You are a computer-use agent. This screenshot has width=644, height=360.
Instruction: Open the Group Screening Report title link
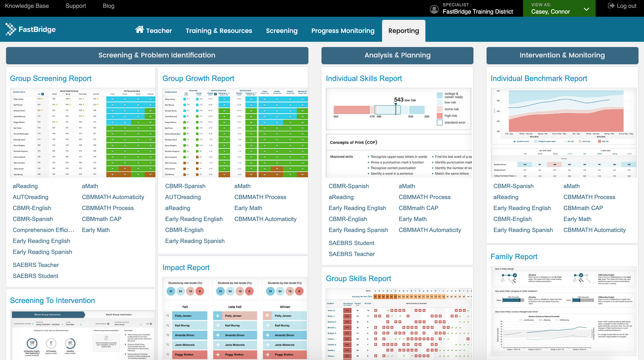tap(51, 78)
